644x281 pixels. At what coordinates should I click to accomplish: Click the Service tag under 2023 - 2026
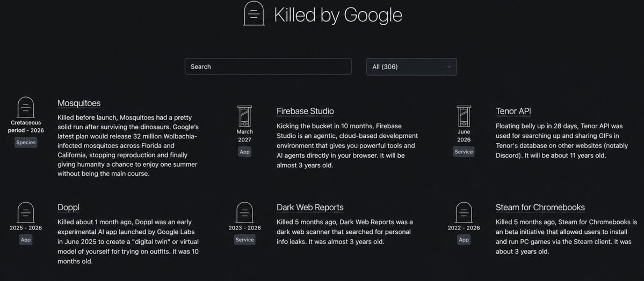[245, 240]
